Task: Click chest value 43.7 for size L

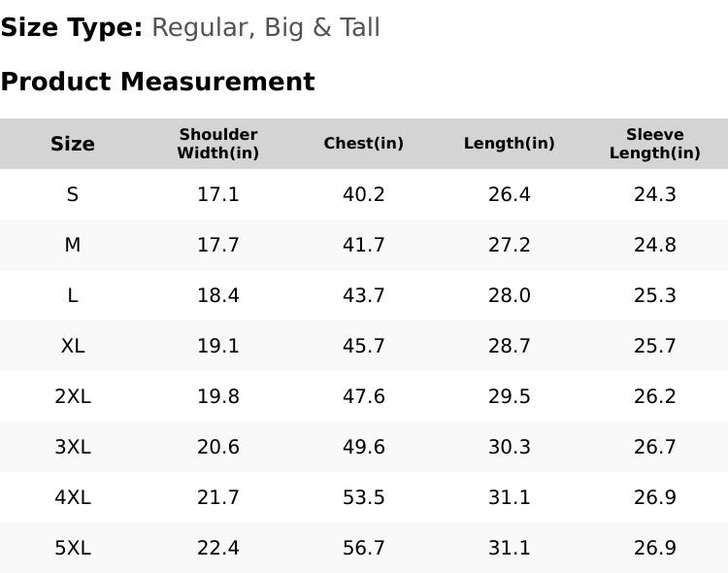Action: coord(364,295)
